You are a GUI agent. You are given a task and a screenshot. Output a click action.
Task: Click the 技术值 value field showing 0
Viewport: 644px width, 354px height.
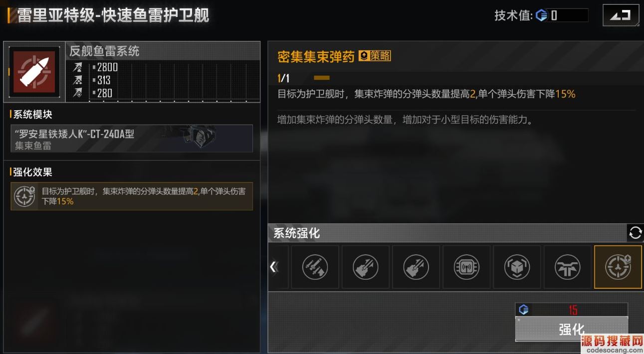568,15
